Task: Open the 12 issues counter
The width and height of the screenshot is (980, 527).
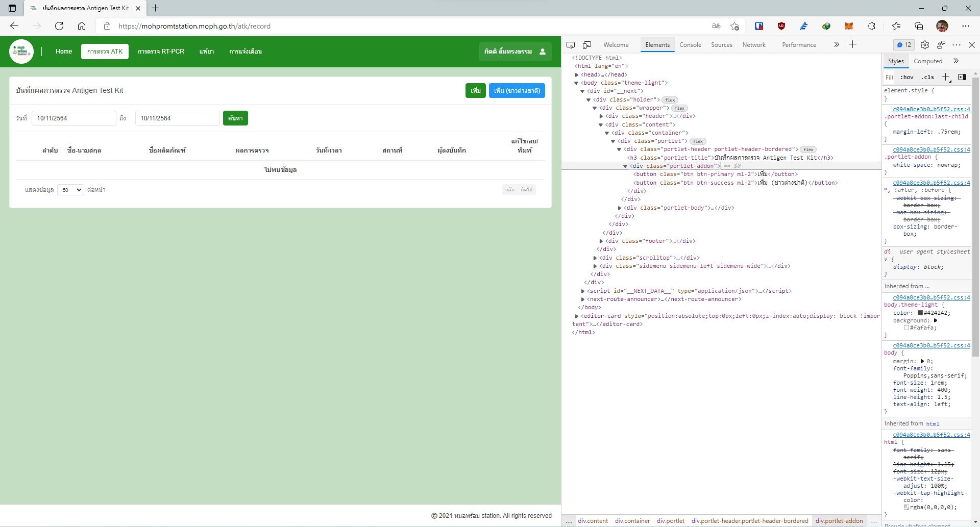Action: (x=904, y=45)
